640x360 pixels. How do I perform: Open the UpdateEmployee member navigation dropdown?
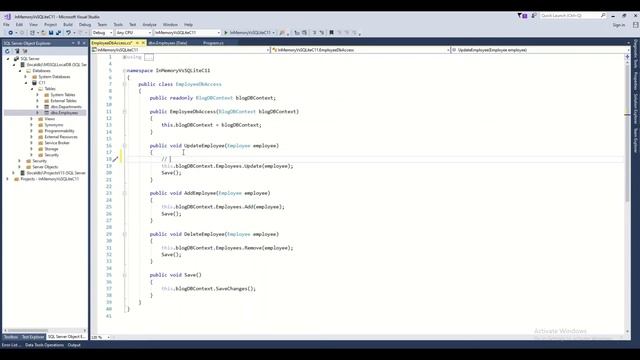pos(540,50)
